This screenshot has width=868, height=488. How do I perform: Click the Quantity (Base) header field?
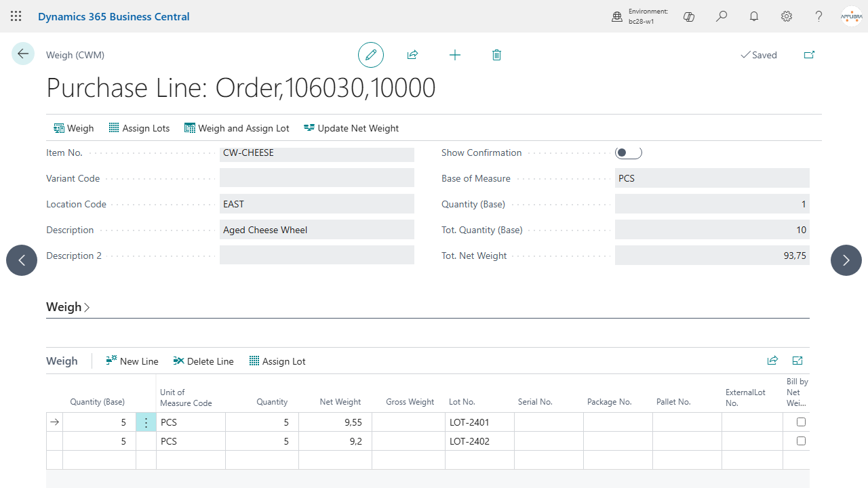coord(712,204)
